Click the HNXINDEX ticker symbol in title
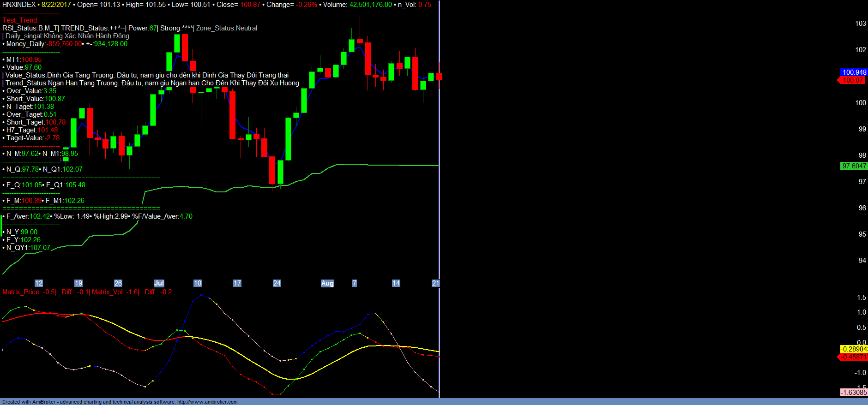This screenshot has height=405, width=868. [19, 5]
